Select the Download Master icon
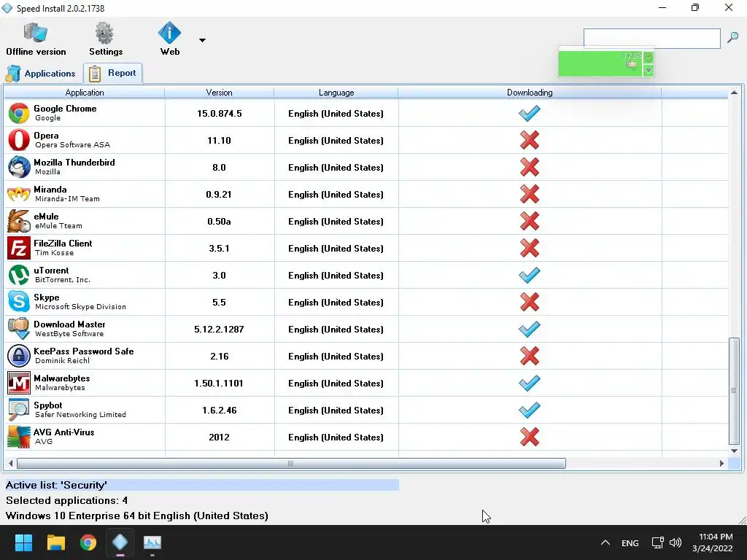This screenshot has width=747, height=560. (18, 329)
